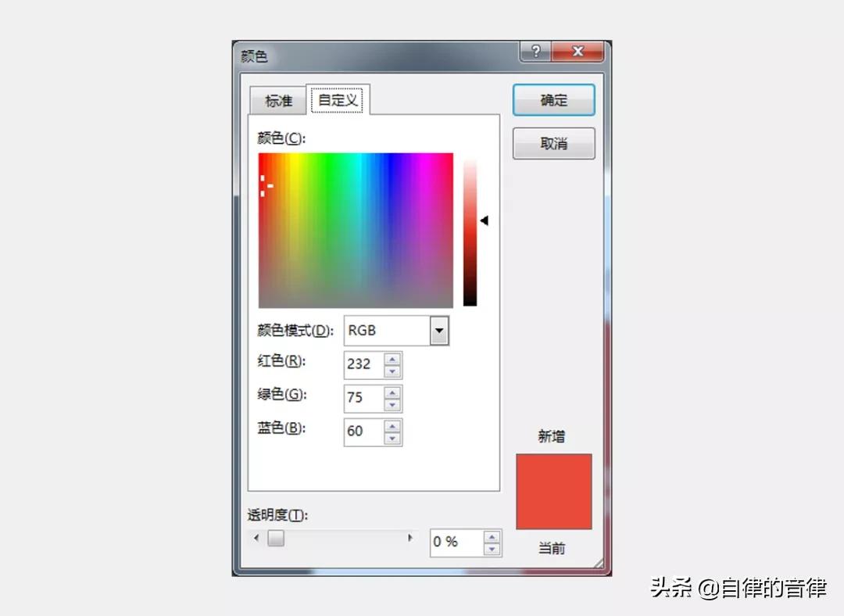Click the help question mark button
The height and width of the screenshot is (616, 844).
pyautogui.click(x=535, y=51)
